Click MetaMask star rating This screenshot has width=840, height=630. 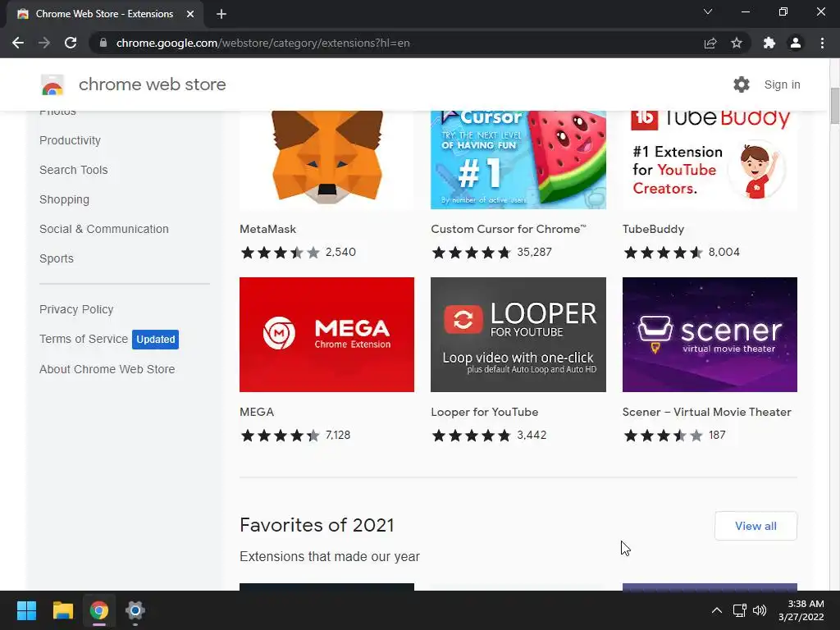[281, 253]
